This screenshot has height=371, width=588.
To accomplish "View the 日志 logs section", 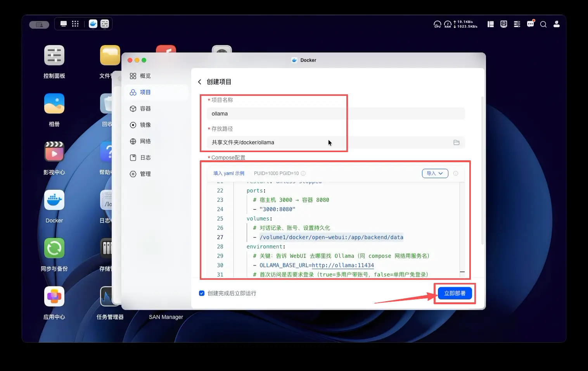I will (156, 158).
